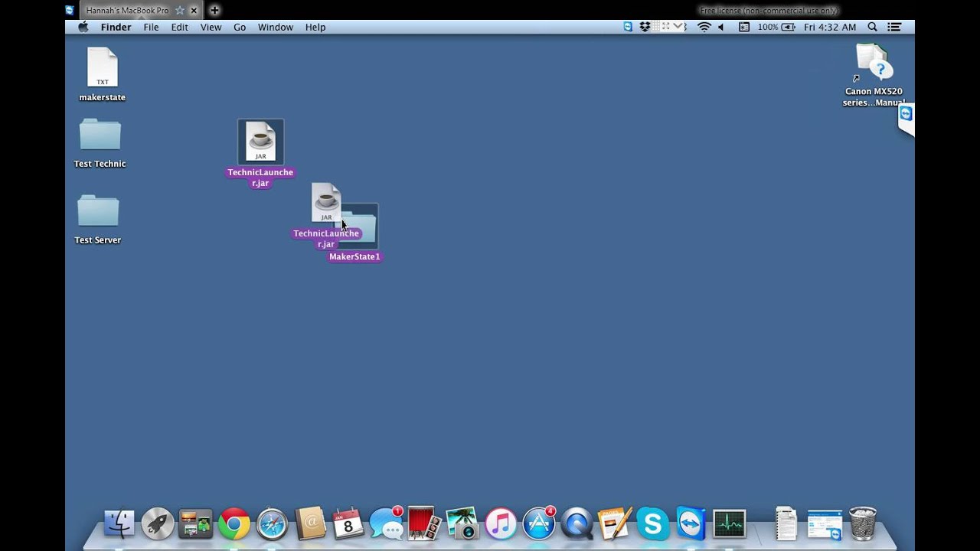Image resolution: width=980 pixels, height=551 pixels.
Task: Launch Google Chrome from the Dock
Action: point(234,523)
